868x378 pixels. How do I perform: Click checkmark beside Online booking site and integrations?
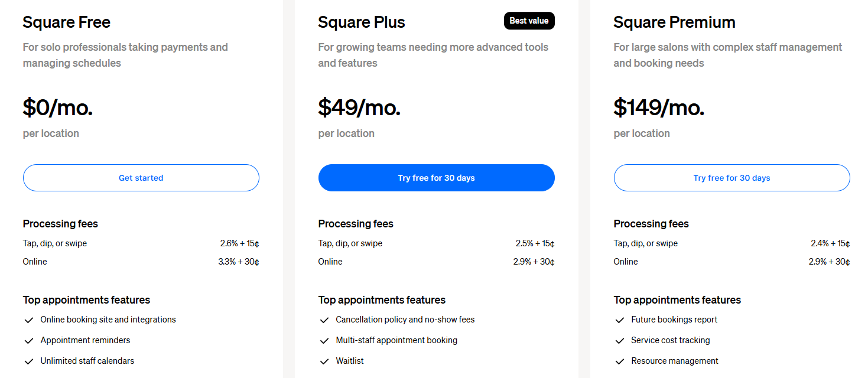[28, 320]
